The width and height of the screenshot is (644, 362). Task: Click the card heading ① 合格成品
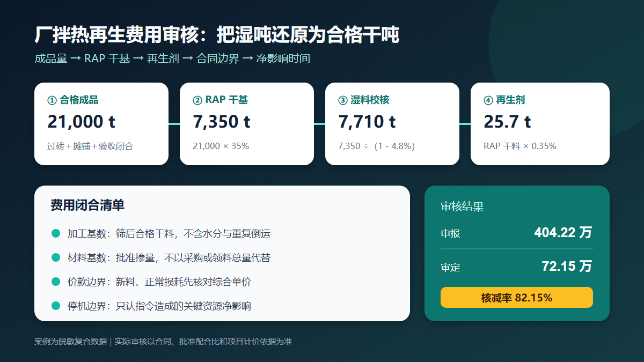tap(73, 100)
